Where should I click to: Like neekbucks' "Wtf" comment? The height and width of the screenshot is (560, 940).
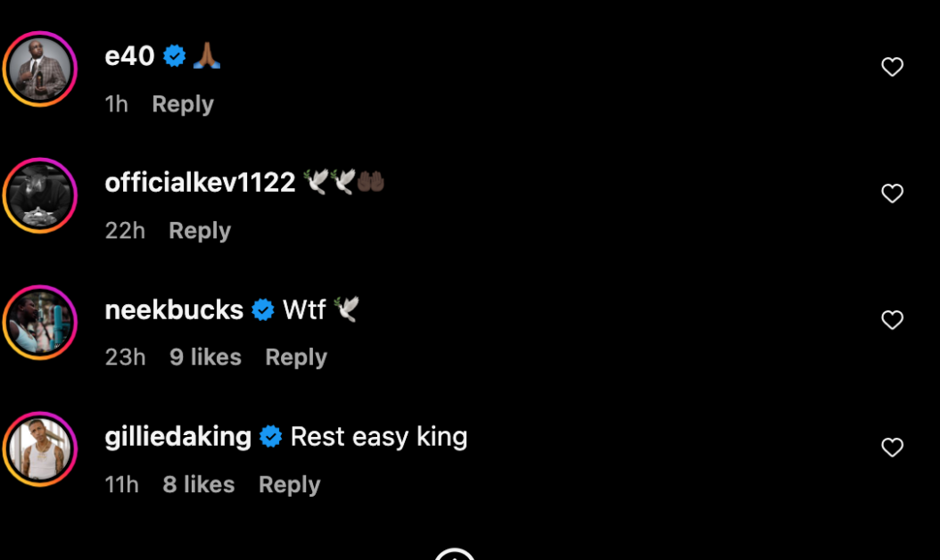tap(892, 319)
